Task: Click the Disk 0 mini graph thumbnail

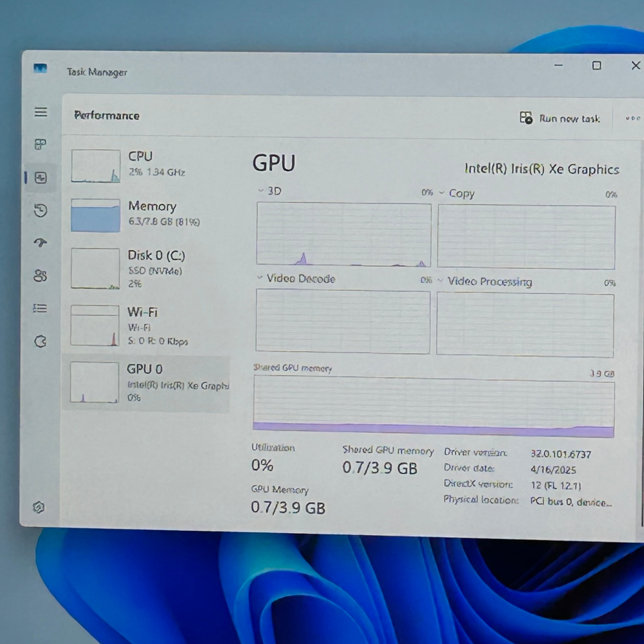Action: [95, 268]
